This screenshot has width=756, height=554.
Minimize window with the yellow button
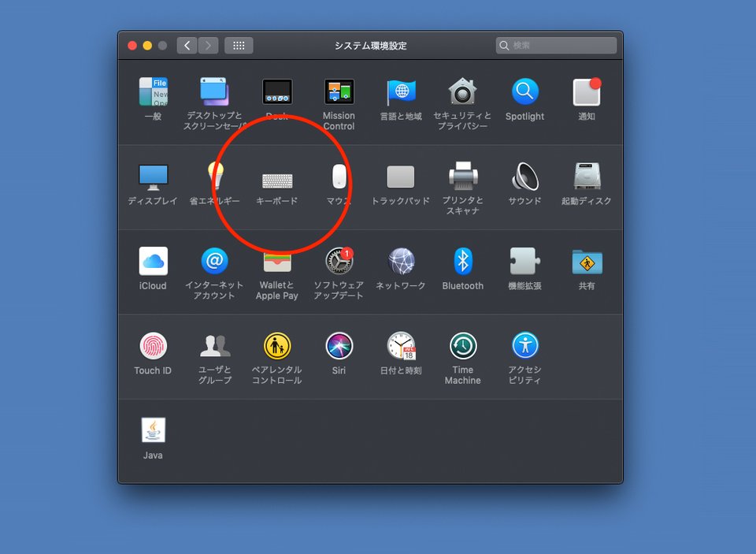click(x=147, y=46)
